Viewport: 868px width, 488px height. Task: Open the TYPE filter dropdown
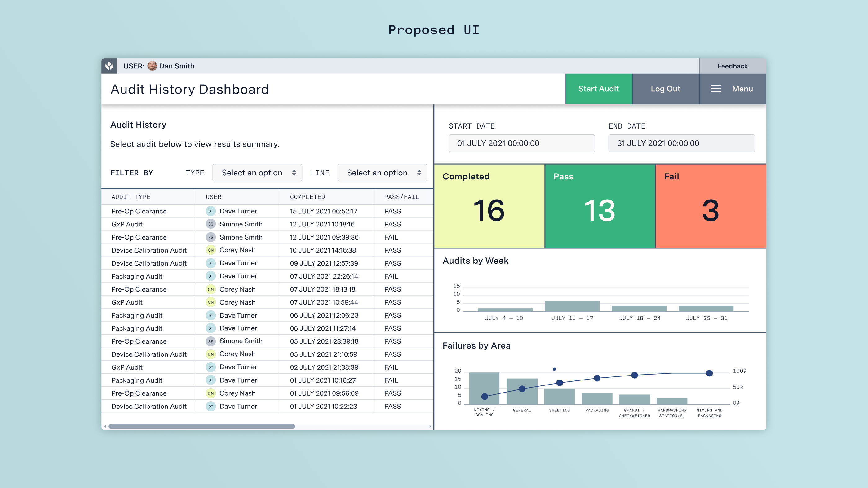click(257, 173)
